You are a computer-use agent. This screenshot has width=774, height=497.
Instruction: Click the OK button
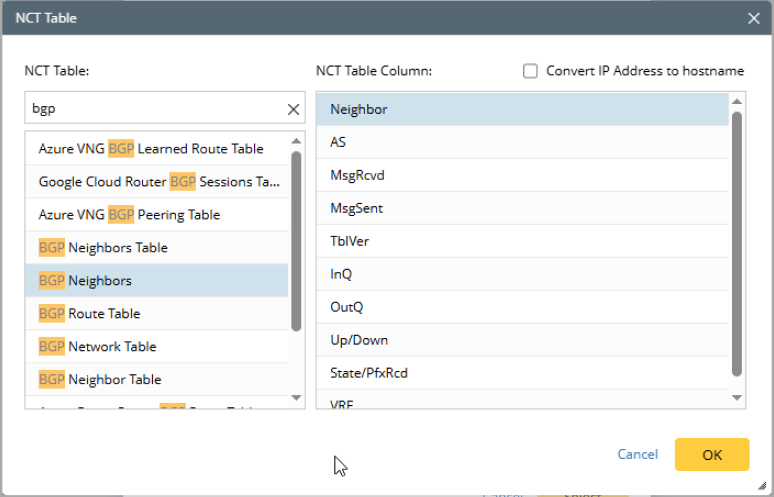711,454
